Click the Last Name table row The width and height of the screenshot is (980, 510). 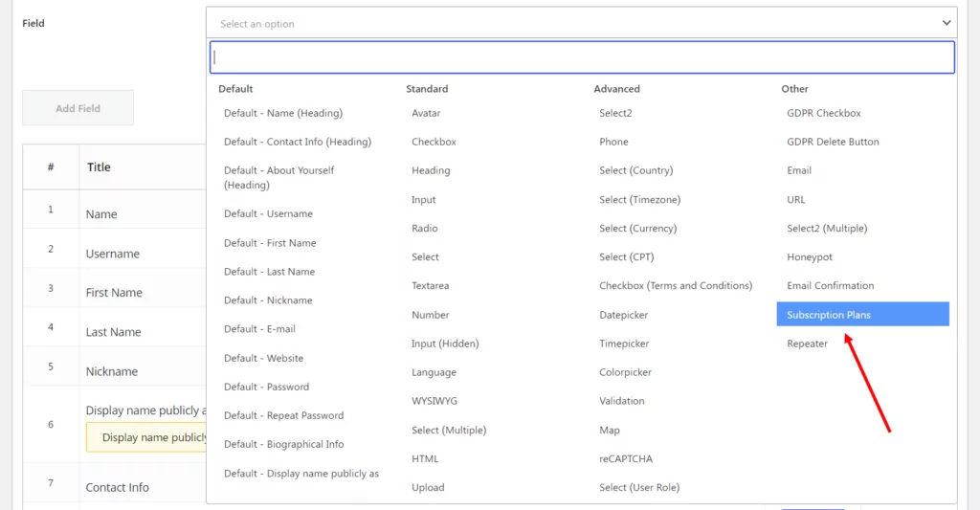[115, 327]
